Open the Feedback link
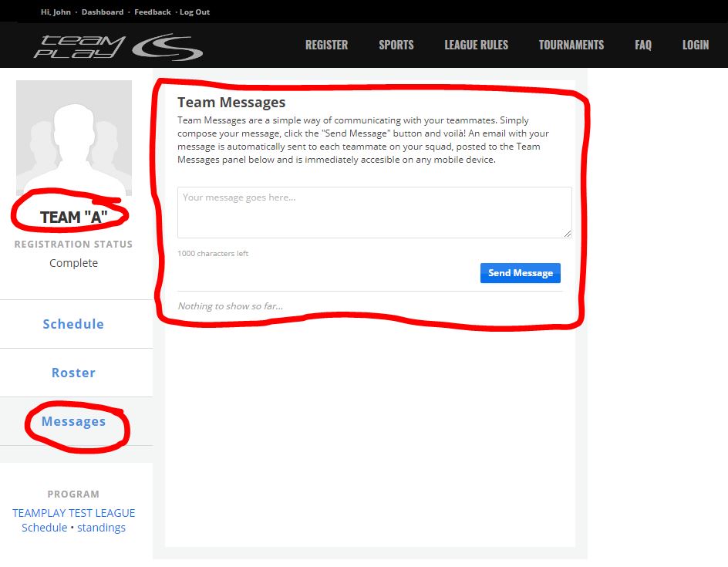Screen dimensions: 728x567 pyautogui.click(x=152, y=12)
